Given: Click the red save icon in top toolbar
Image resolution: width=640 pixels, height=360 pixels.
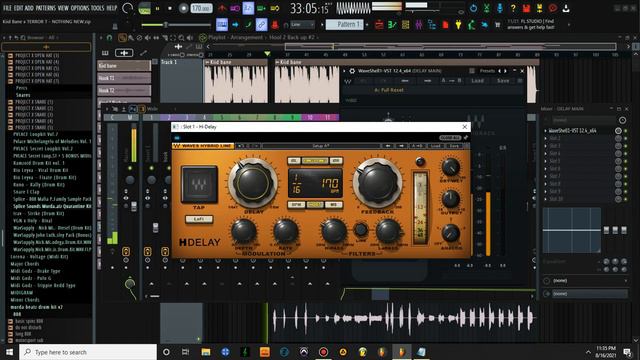Looking at the screenshot, I should click(x=526, y=8).
